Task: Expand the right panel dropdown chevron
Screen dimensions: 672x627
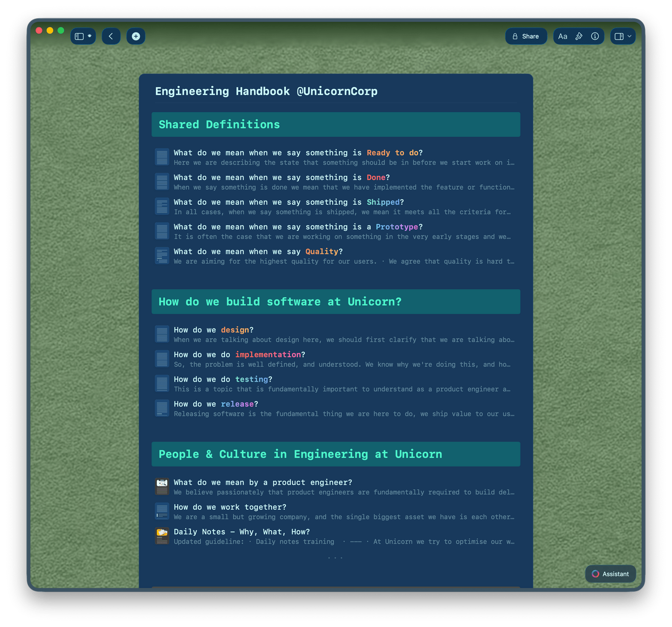Action: pos(630,36)
